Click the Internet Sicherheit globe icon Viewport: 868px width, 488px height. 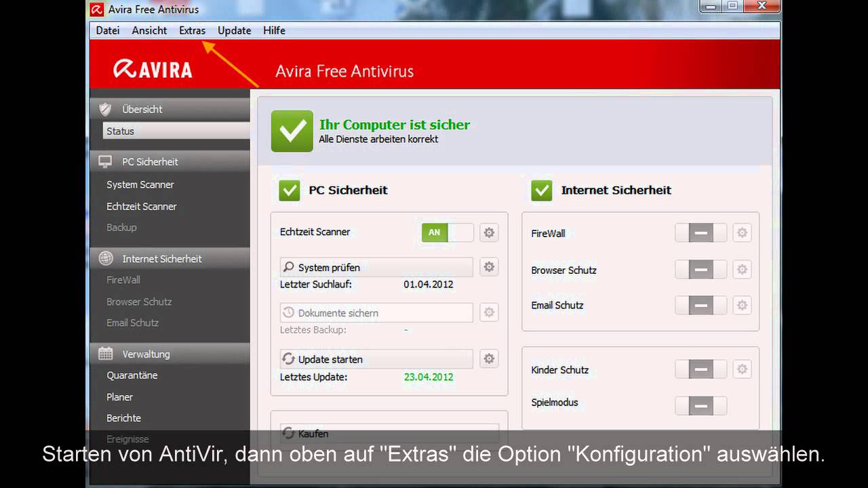(x=106, y=258)
